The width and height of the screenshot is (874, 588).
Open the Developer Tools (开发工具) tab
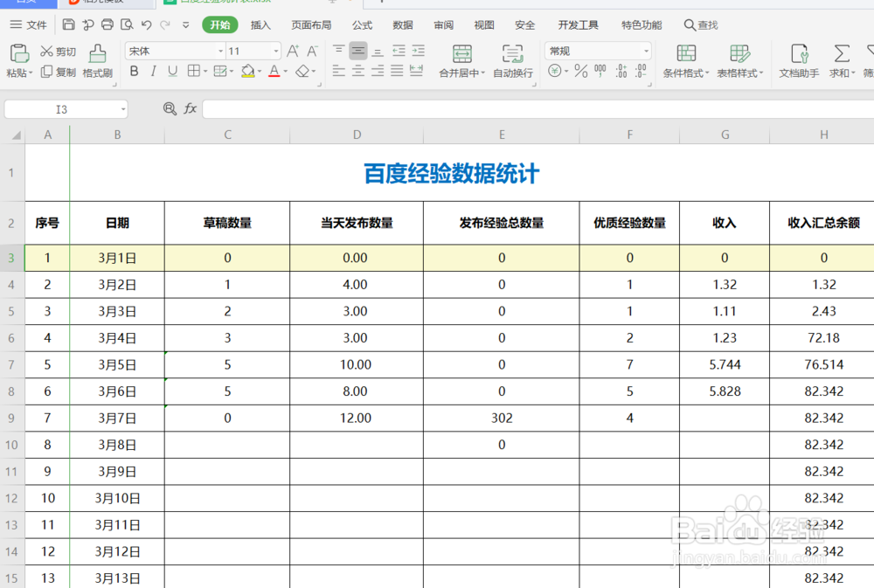click(578, 25)
